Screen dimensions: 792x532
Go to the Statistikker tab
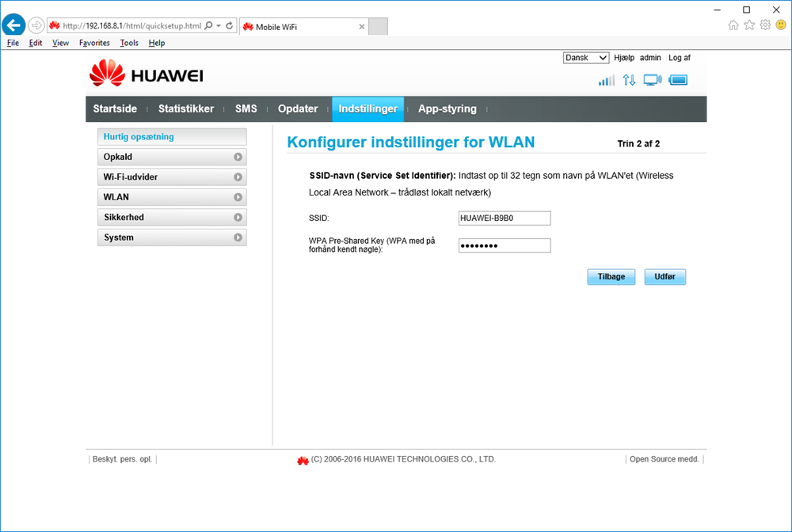[x=186, y=109]
